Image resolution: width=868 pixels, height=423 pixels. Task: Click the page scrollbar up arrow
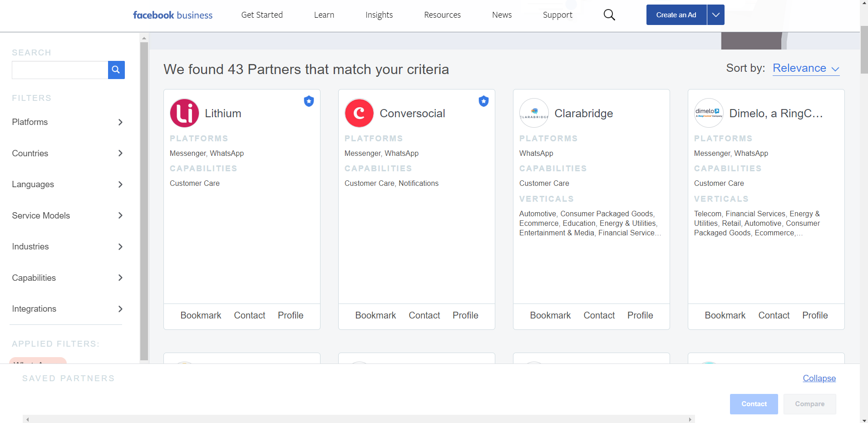[x=864, y=3]
